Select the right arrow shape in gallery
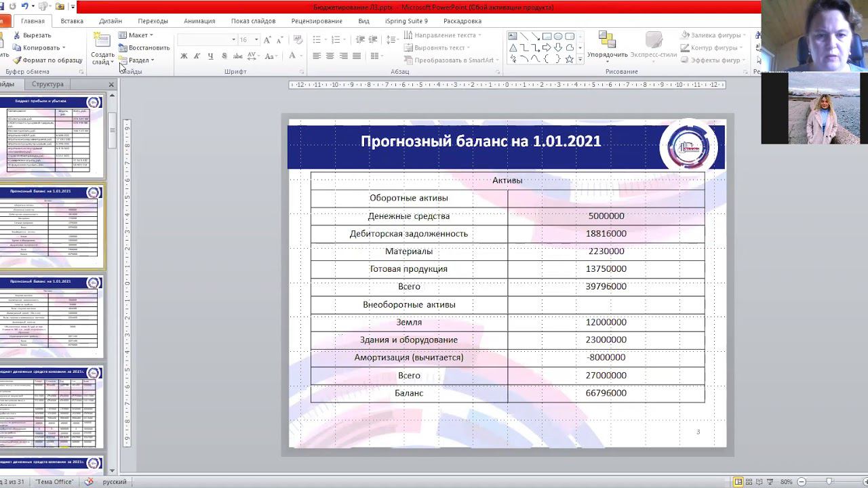The width and height of the screenshot is (868, 488). (x=547, y=47)
